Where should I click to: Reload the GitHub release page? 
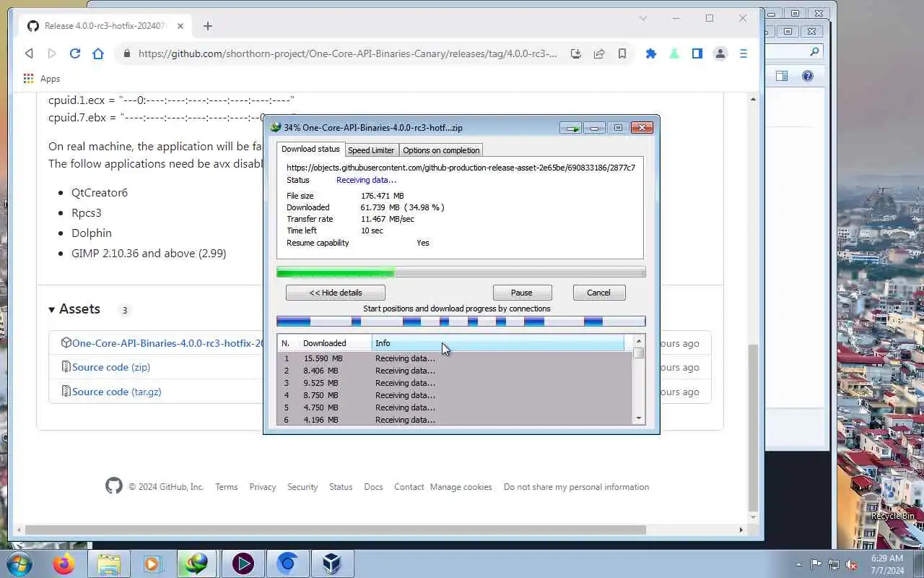[x=75, y=53]
